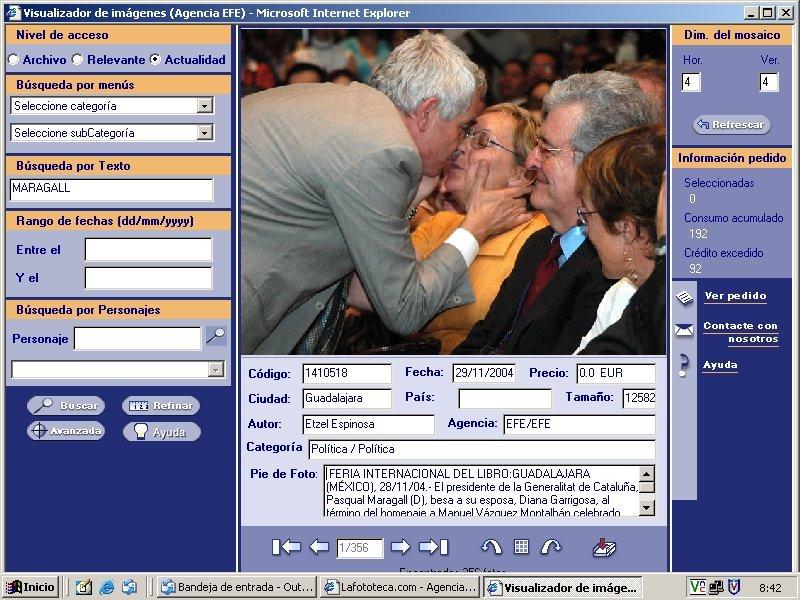Open Avanzada search

click(66, 431)
